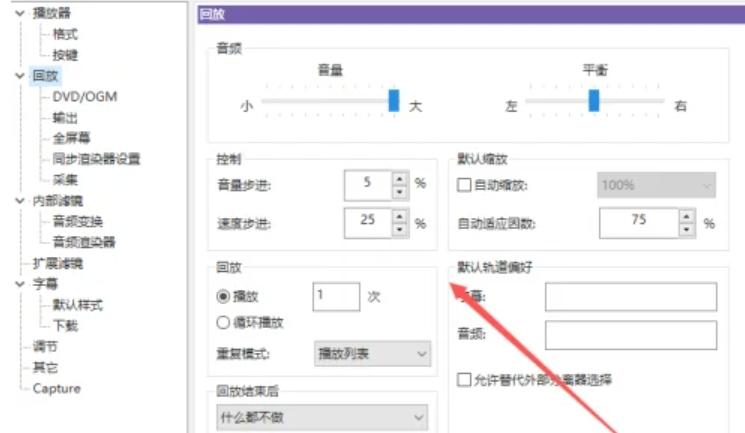This screenshot has height=433, width=745.
Task: Click the 平衡 slider handle
Action: [594, 100]
